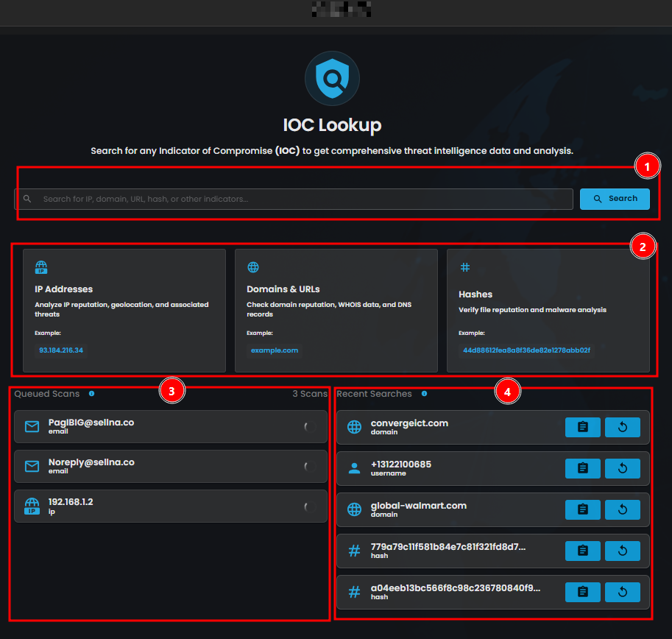This screenshot has width=672, height=639.
Task: Click the Queued Scans info icon
Action: click(x=91, y=394)
